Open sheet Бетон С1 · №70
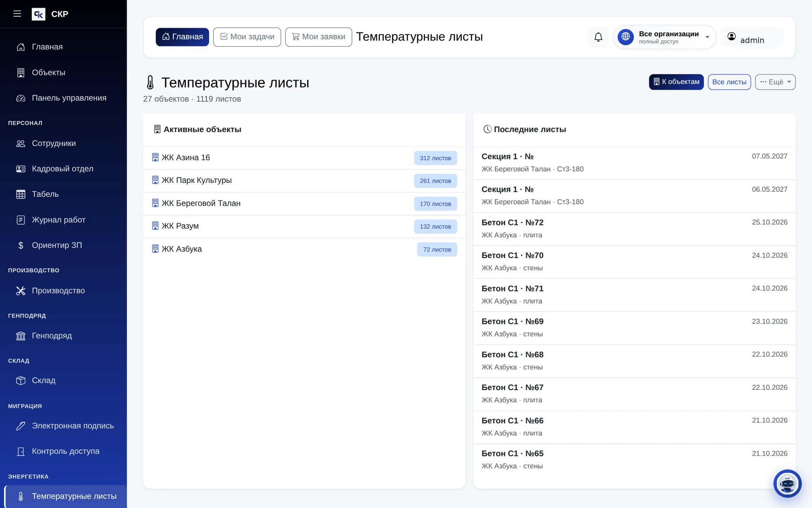The height and width of the screenshot is (508, 812). [634, 262]
